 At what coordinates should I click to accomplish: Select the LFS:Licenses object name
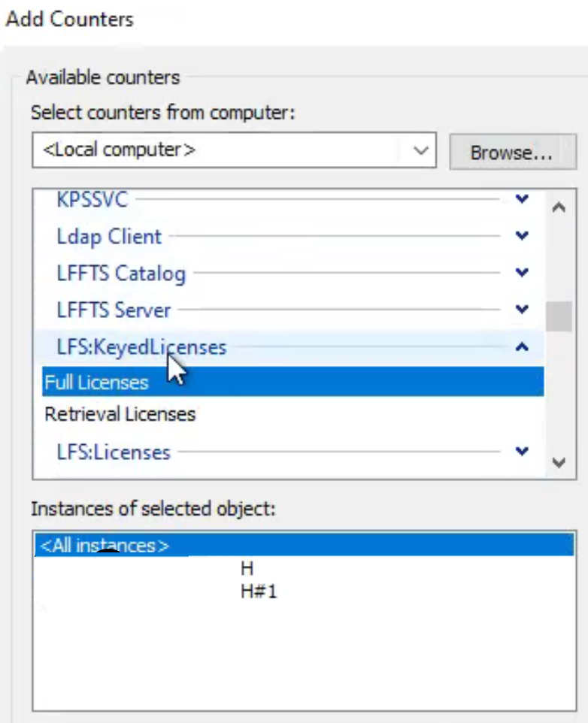(114, 452)
